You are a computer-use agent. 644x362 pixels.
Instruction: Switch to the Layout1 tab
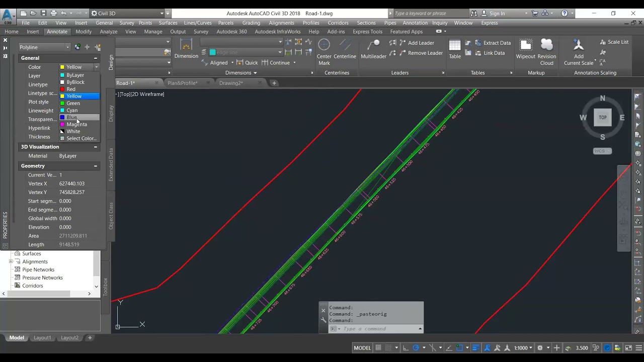42,338
